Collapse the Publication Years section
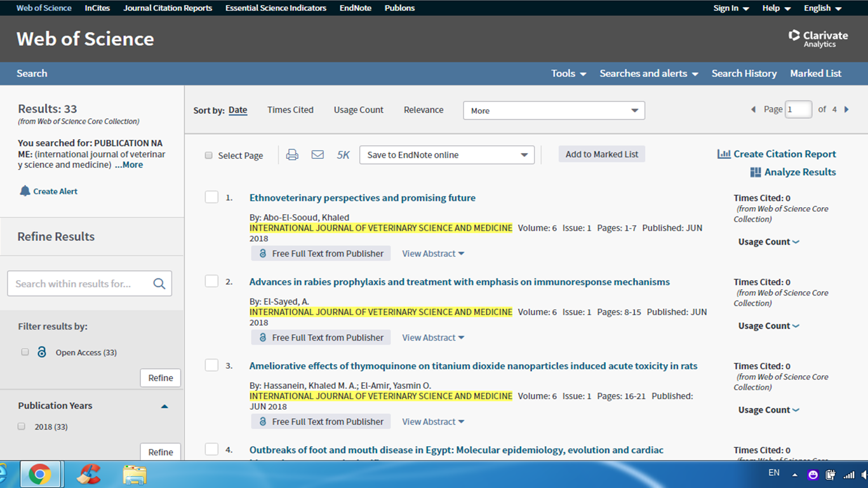868x488 pixels. [164, 406]
